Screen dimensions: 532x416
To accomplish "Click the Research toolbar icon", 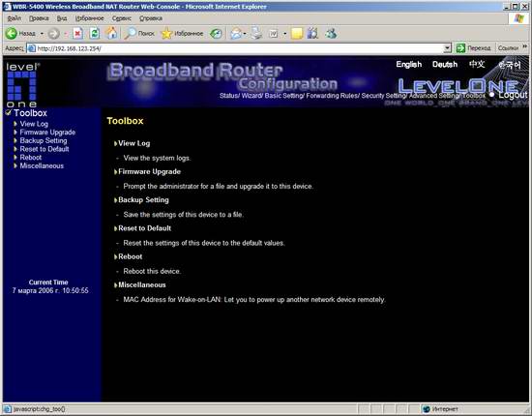I will (312, 33).
